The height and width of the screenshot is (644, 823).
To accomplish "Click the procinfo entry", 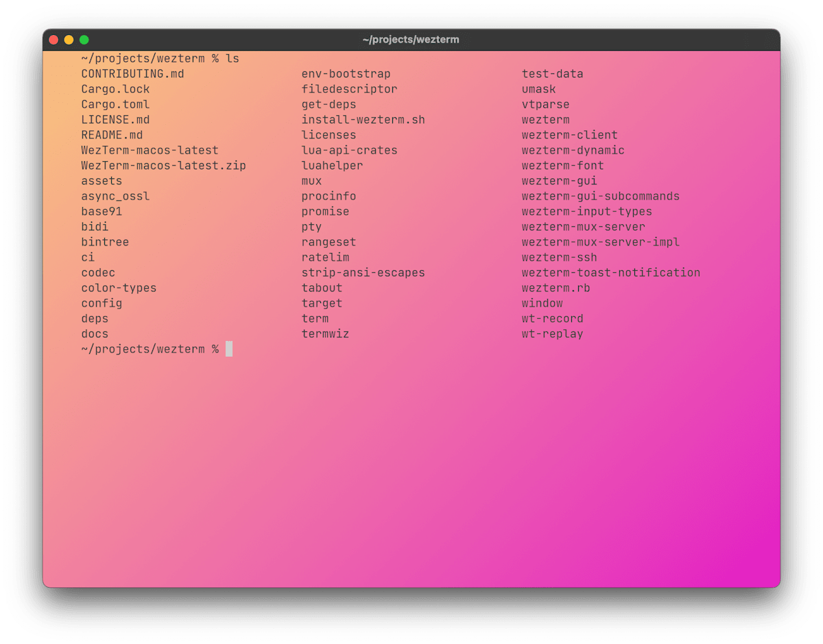I will tap(329, 196).
